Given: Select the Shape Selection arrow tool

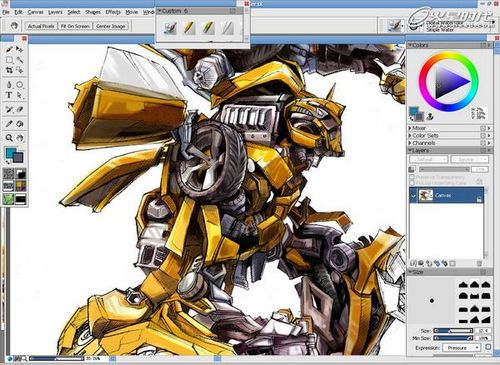Looking at the screenshot, I should [20, 95].
